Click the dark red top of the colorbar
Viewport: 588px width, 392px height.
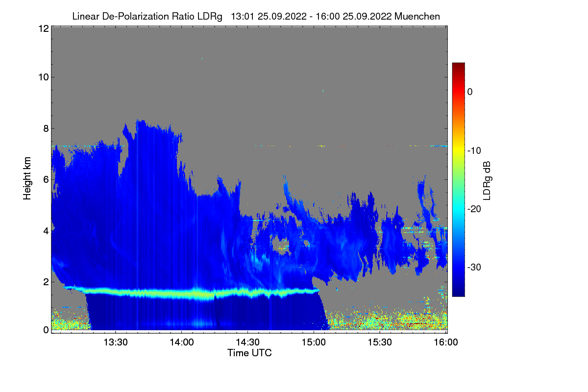pyautogui.click(x=458, y=66)
